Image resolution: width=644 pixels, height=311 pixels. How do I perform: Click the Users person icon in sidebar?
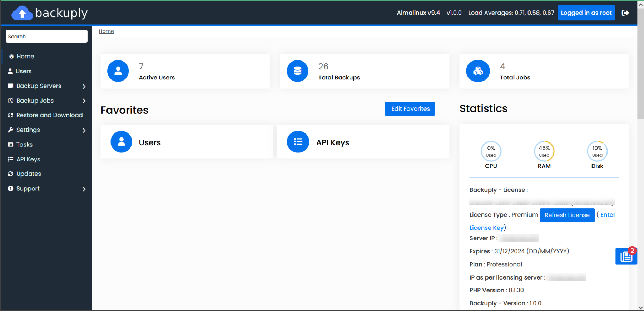click(x=10, y=71)
